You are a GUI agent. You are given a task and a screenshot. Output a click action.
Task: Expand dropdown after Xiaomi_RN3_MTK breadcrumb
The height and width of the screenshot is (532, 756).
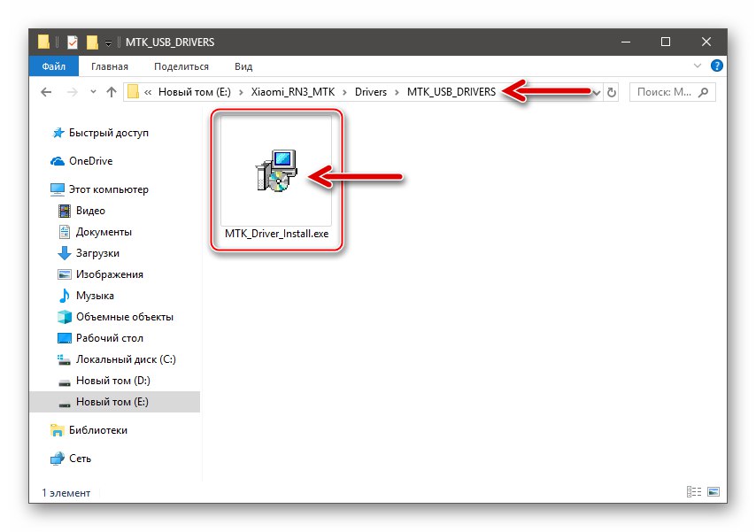tap(344, 92)
